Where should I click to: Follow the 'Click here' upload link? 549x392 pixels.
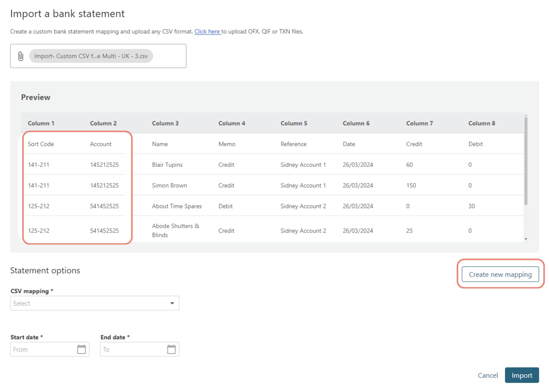click(x=207, y=32)
